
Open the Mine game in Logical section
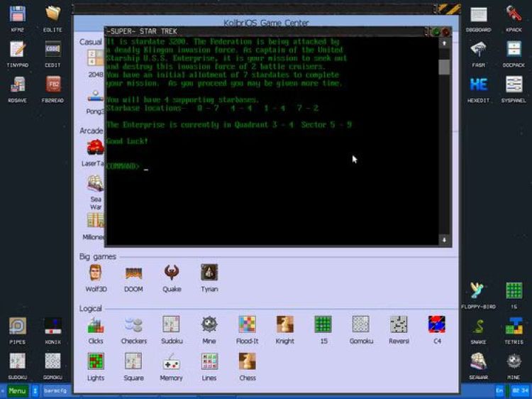[209, 326]
